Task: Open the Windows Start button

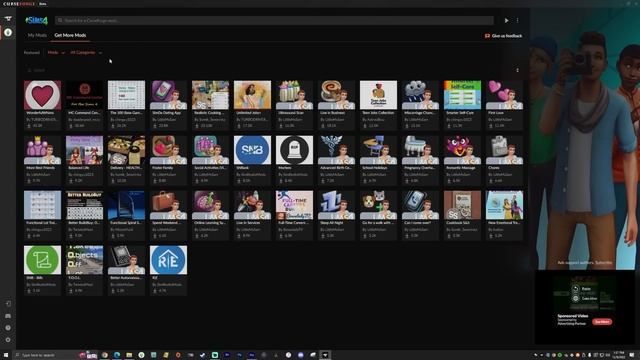Action: [x=6, y=355]
